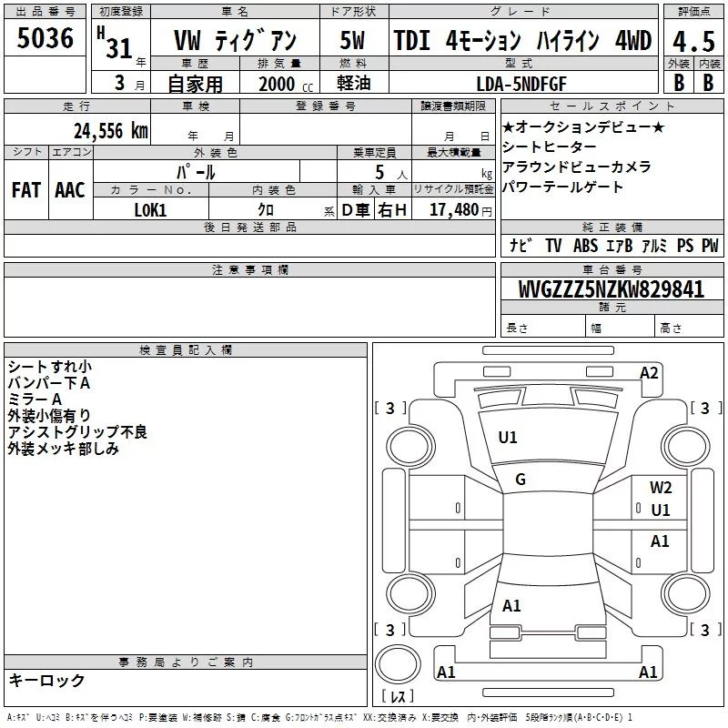The image size is (728, 728).
Task: Select the PW equipment indicator
Action: [x=710, y=246]
